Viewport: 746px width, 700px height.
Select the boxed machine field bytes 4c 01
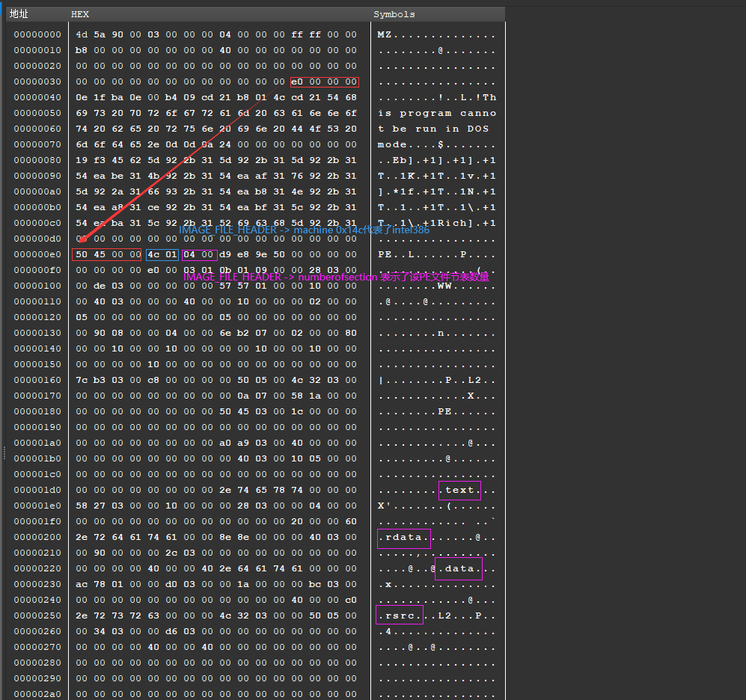pyautogui.click(x=162, y=254)
